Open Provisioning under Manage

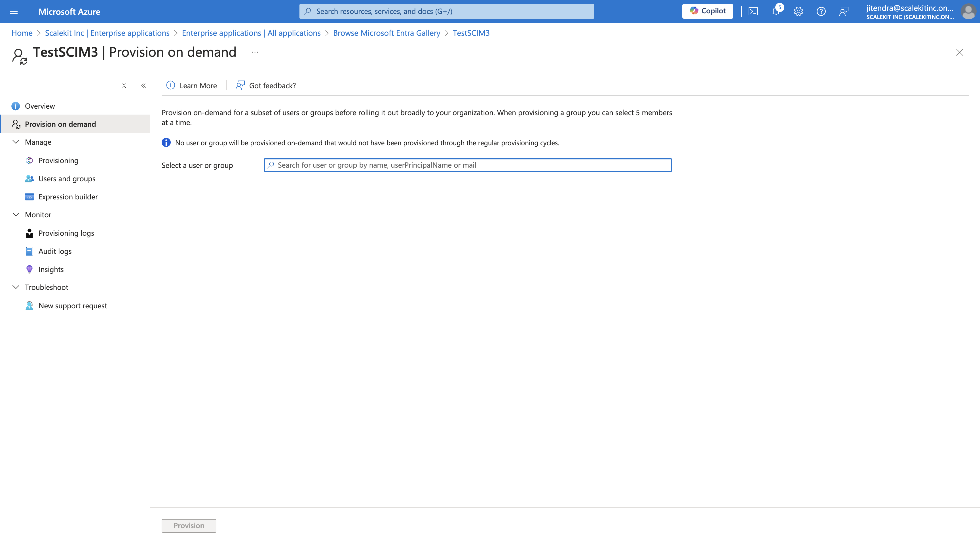pos(58,160)
